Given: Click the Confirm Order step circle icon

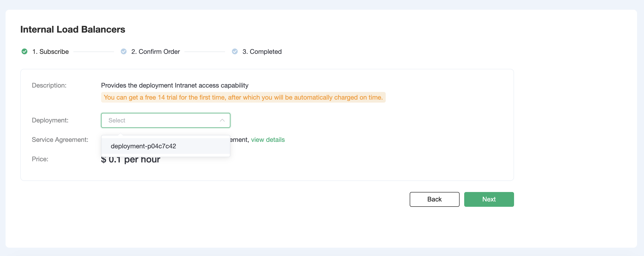Looking at the screenshot, I should [123, 52].
